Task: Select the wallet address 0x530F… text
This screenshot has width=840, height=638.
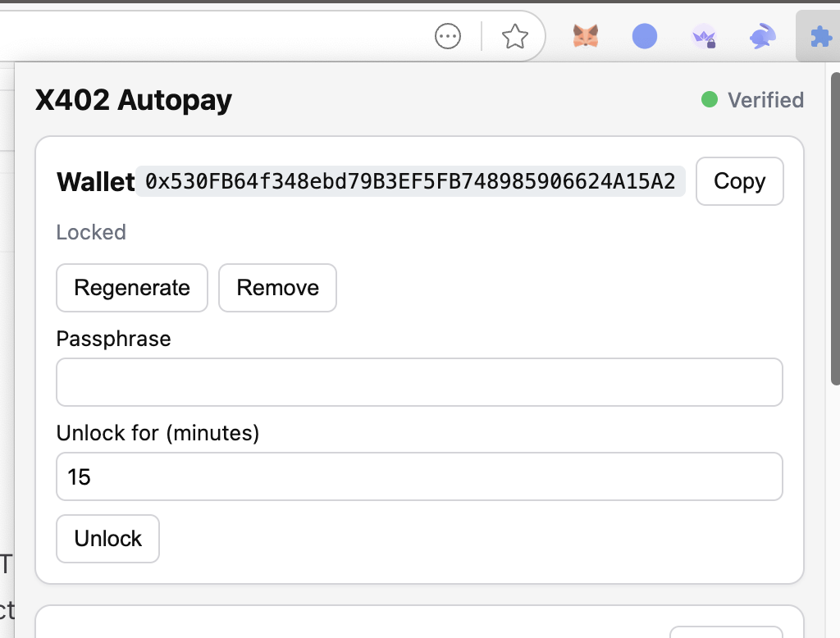Action: click(x=410, y=181)
